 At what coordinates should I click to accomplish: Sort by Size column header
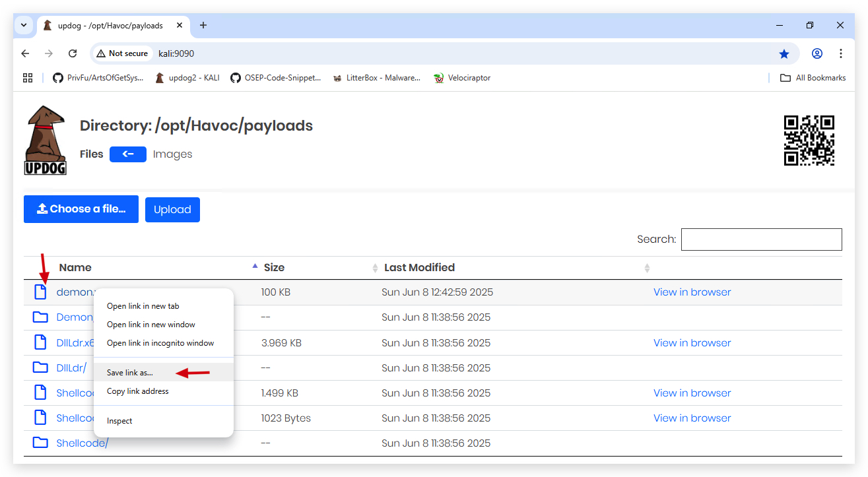click(274, 267)
